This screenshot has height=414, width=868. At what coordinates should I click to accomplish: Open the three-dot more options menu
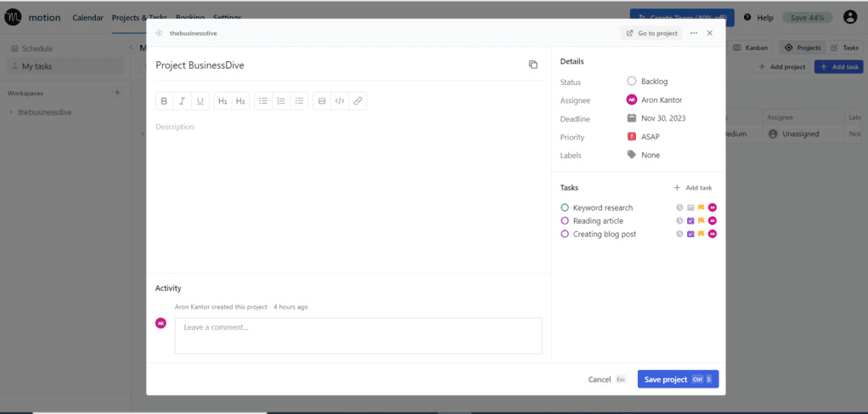pyautogui.click(x=694, y=33)
